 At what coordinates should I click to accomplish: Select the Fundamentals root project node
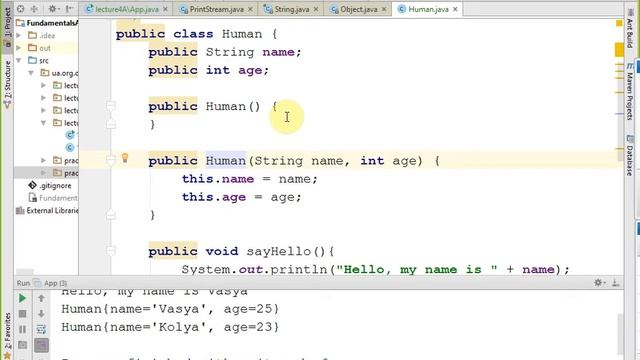click(47, 23)
